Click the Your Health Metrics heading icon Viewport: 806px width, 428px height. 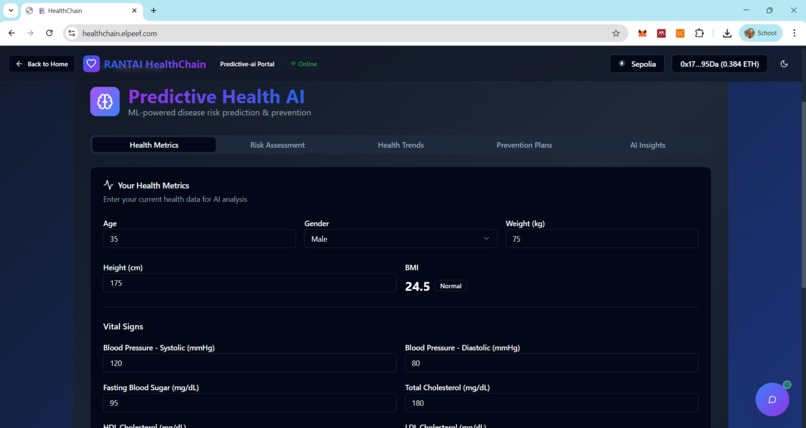coord(108,185)
